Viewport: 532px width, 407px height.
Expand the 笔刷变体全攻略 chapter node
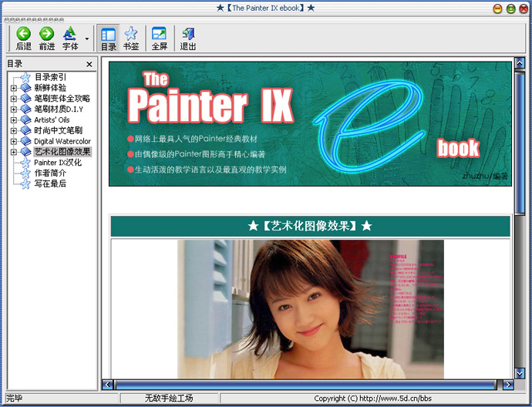(13, 99)
